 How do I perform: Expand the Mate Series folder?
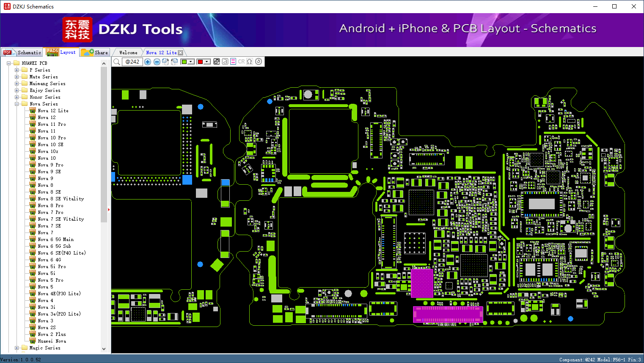17,77
